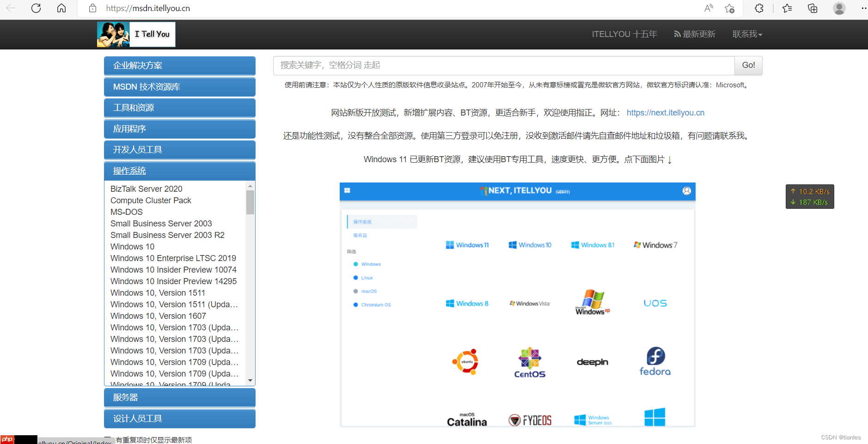Expand the 应用程序 panel

coord(180,129)
